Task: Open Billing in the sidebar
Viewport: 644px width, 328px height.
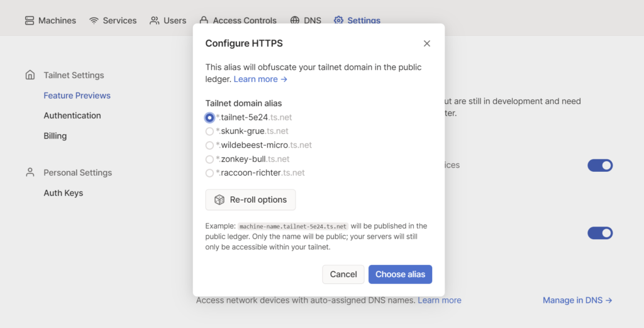Action: pos(55,135)
